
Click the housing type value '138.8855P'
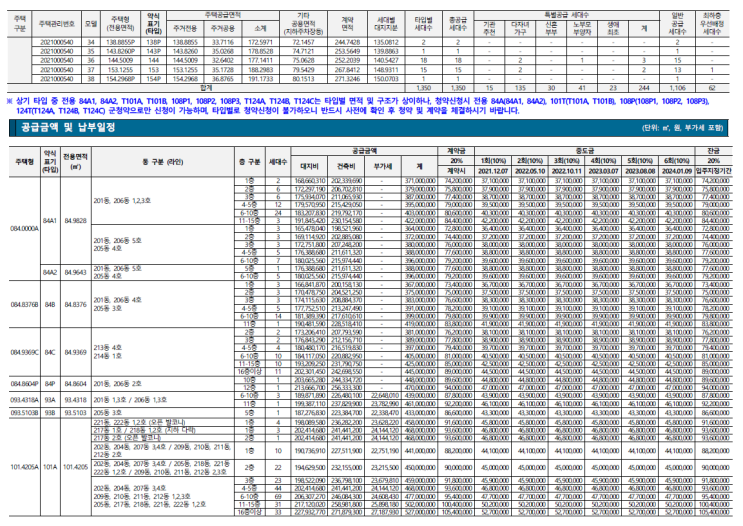[120, 42]
